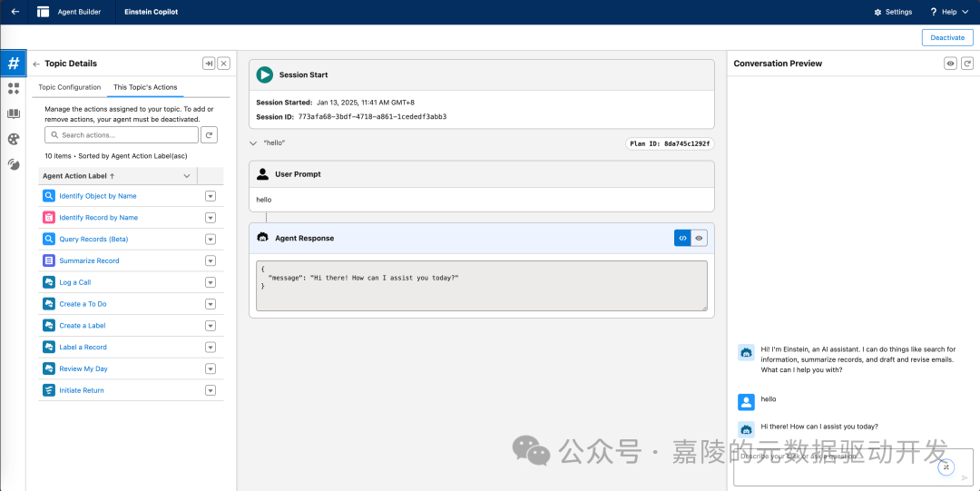Switch to Topic Configuration tab
Viewport: 980px width, 491px height.
point(69,87)
